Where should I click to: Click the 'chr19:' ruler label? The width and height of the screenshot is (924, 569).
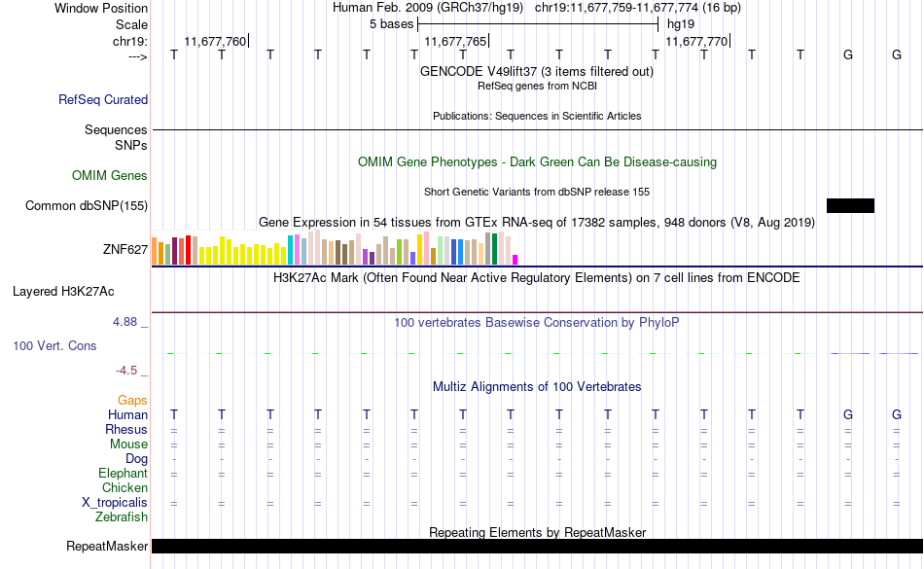(130, 41)
